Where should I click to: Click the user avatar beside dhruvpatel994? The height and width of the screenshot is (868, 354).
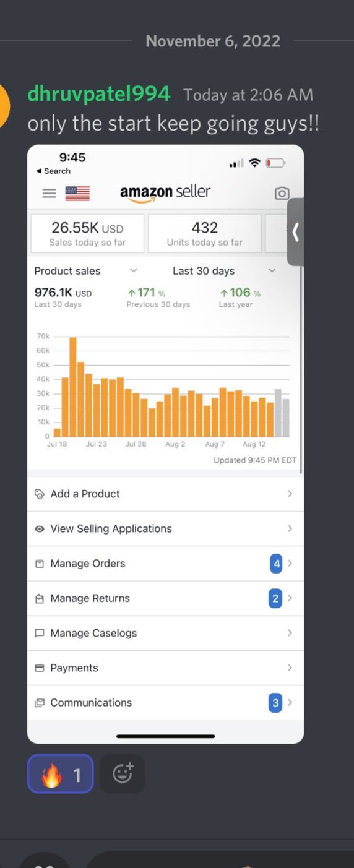click(5, 105)
